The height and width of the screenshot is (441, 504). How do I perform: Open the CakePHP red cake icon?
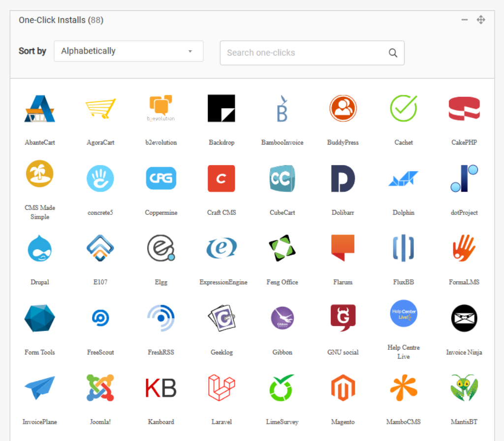(x=464, y=109)
